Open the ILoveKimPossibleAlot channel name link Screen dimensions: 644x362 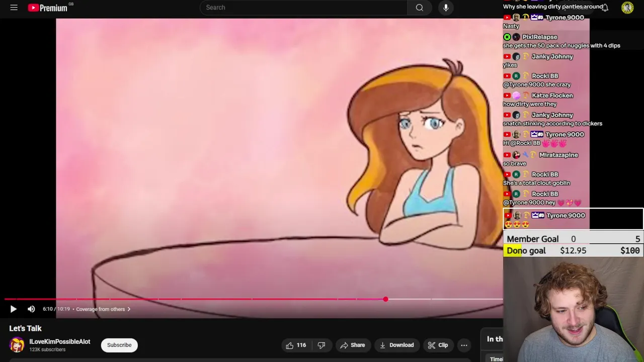click(59, 341)
